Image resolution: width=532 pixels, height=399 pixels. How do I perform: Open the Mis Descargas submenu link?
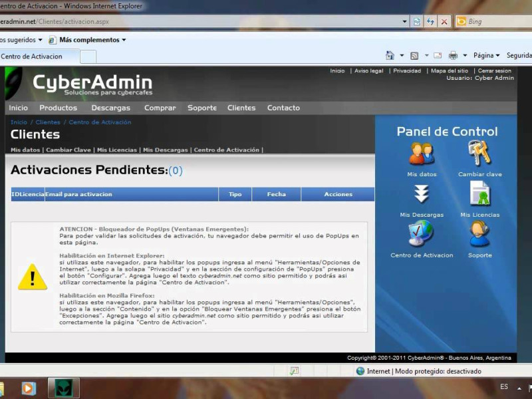[x=165, y=150]
